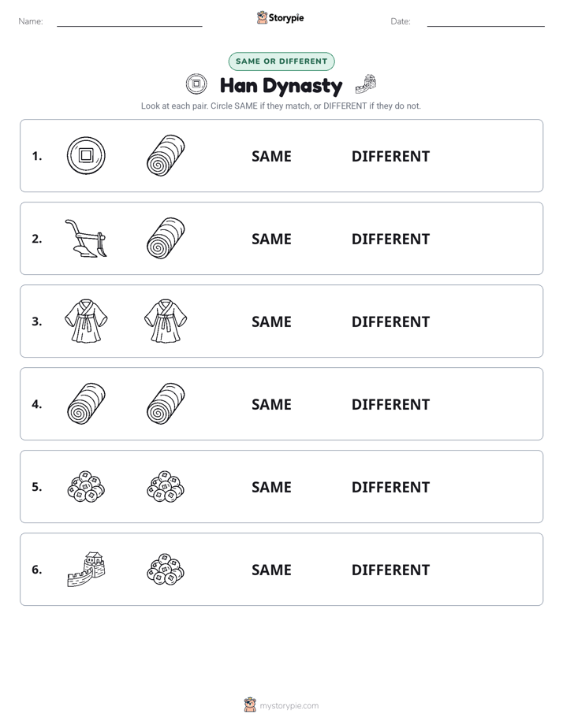This screenshot has width=563, height=728.
Task: Click the coin icon in row 1
Action: tap(86, 155)
